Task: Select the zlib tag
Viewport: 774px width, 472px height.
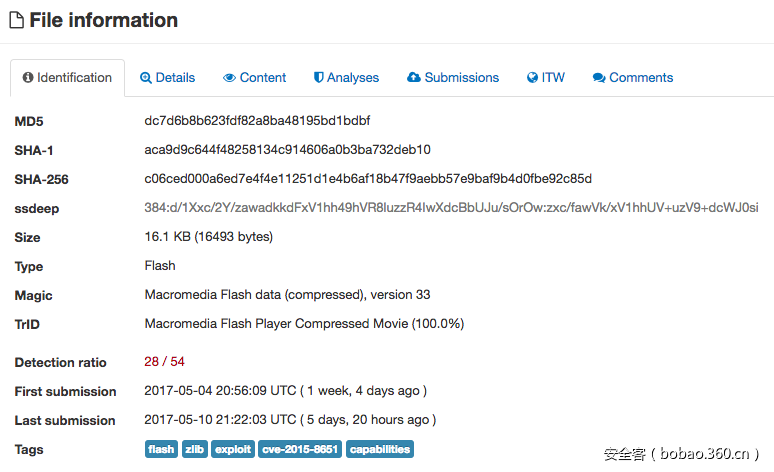Action: 194,450
